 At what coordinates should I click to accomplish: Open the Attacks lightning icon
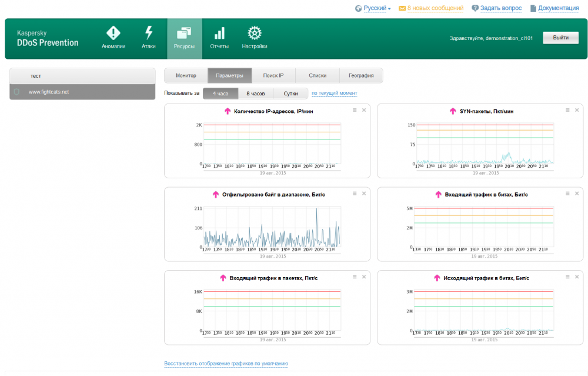(149, 34)
